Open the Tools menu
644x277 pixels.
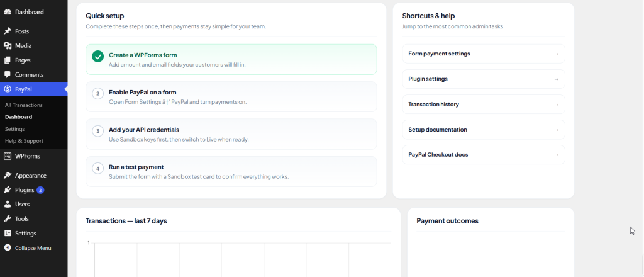pyautogui.click(x=34, y=218)
